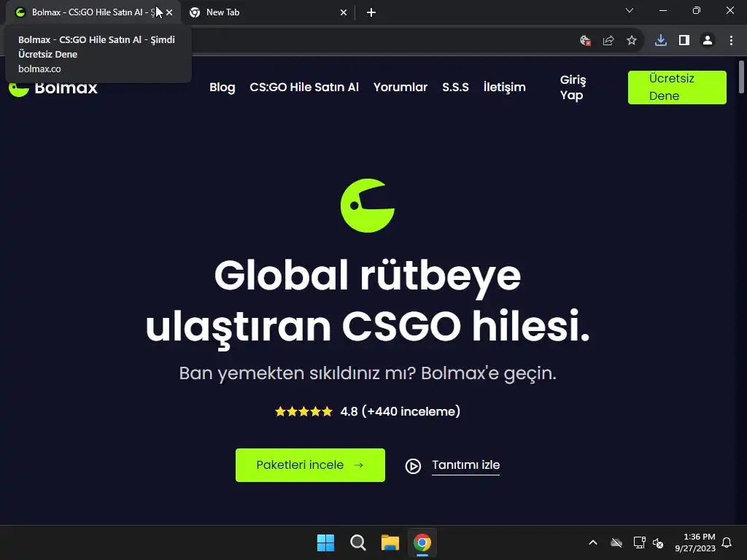The height and width of the screenshot is (560, 747).
Task: Click the Giriş Yap login link
Action: (x=573, y=87)
